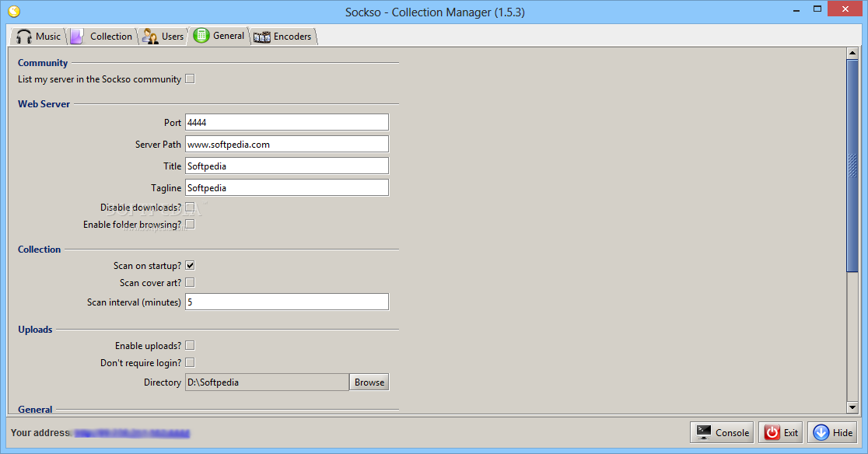The image size is (868, 454).
Task: Click the uploads Directory field
Action: pyautogui.click(x=267, y=382)
